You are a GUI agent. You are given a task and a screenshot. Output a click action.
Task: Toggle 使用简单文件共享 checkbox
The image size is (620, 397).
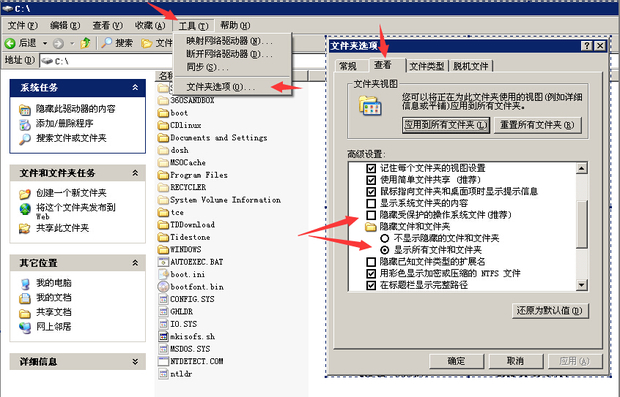pyautogui.click(x=371, y=180)
